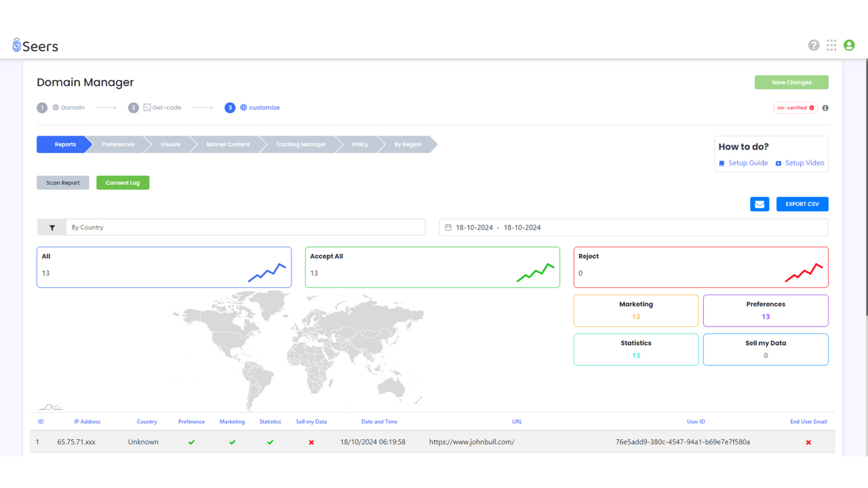Open the apps grid icon

point(831,45)
